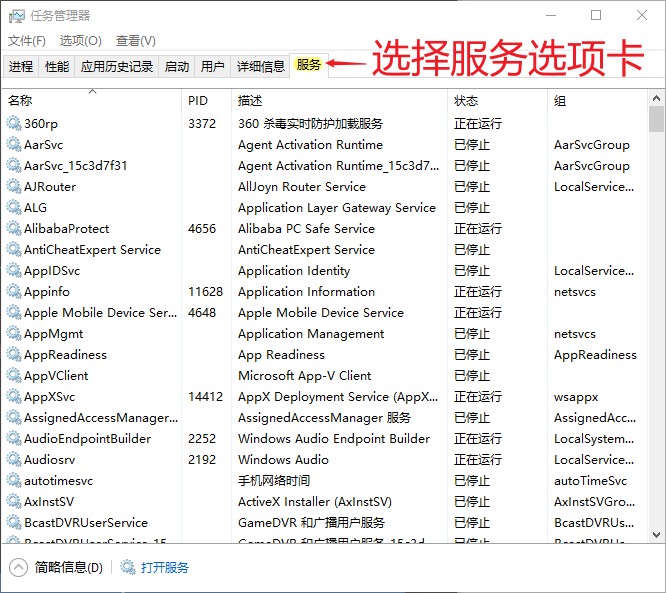
Task: Click the Audiosrv service icon
Action: (14, 460)
